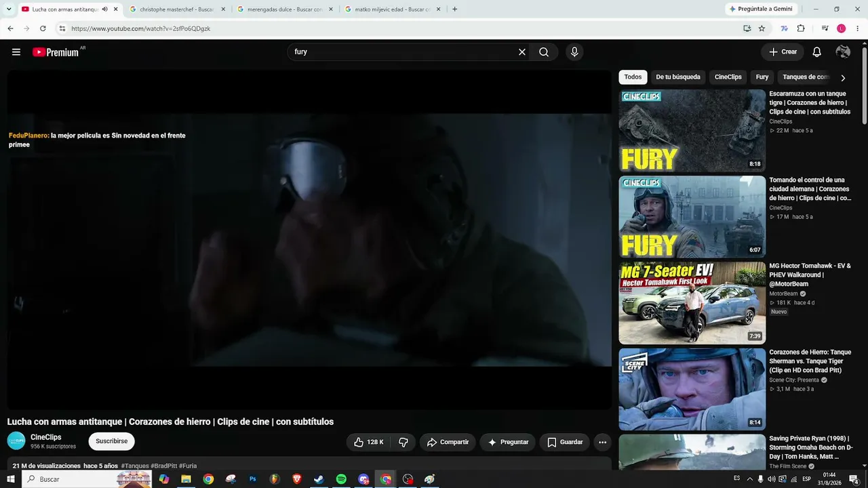Screen dimensions: 868x488
Task: Open the Crear create menu
Action: click(783, 52)
